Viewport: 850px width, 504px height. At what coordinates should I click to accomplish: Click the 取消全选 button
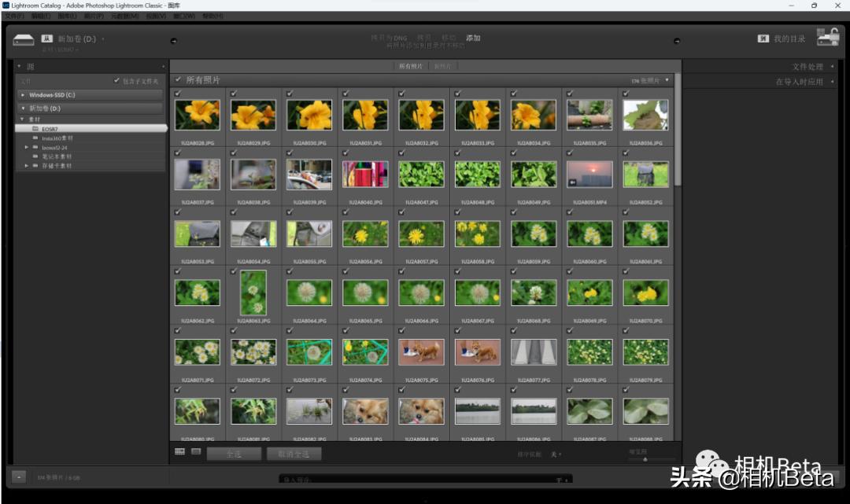pos(294,454)
